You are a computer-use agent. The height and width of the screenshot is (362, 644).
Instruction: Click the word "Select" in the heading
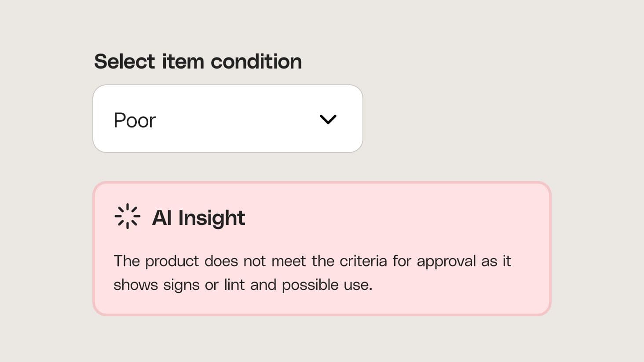point(124,62)
